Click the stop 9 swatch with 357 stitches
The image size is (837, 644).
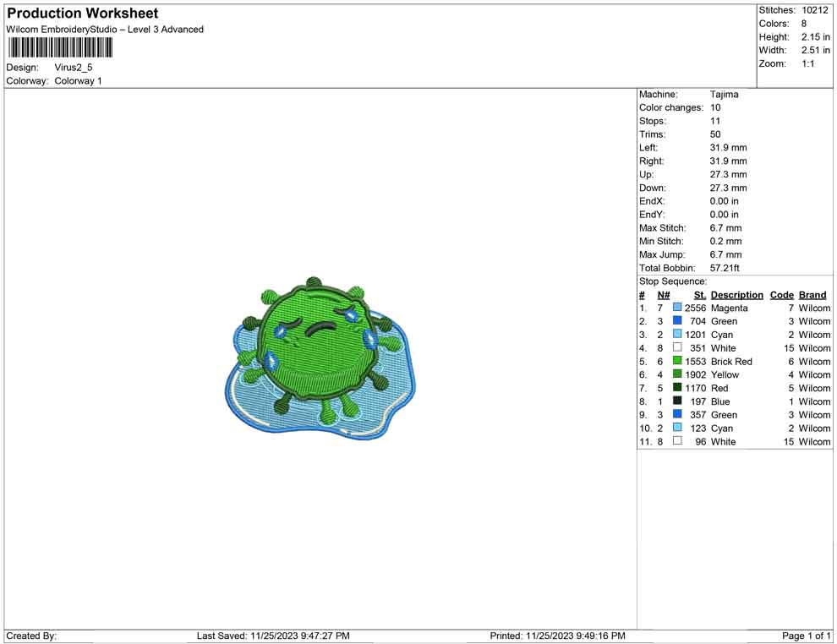pyautogui.click(x=677, y=414)
